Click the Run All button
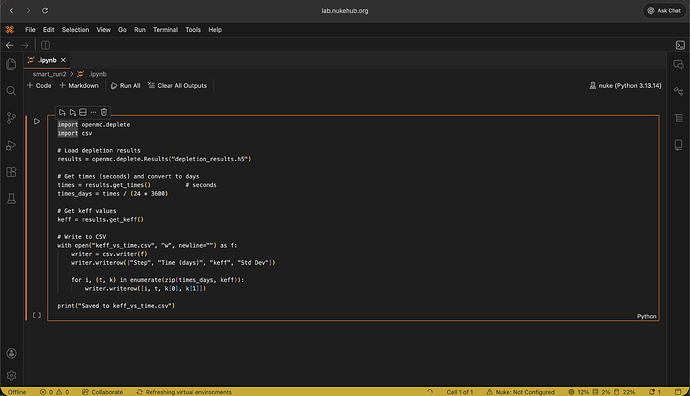The height and width of the screenshot is (396, 690). [x=125, y=85]
